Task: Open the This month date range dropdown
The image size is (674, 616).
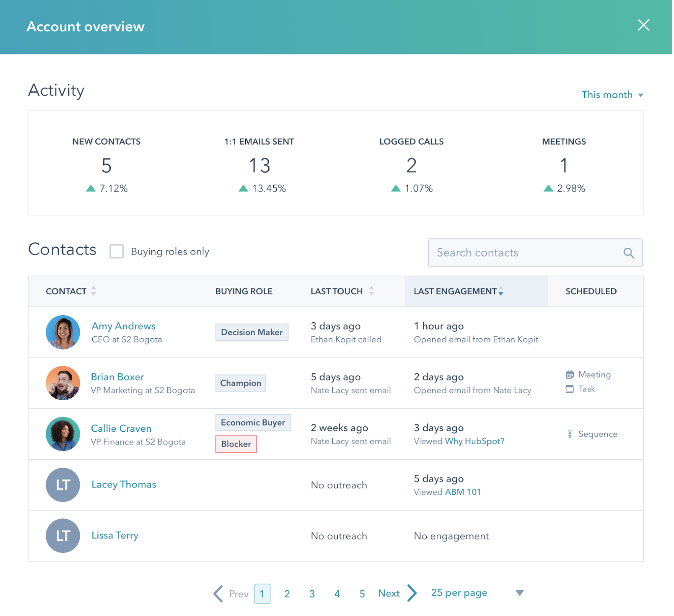Action: pyautogui.click(x=612, y=95)
